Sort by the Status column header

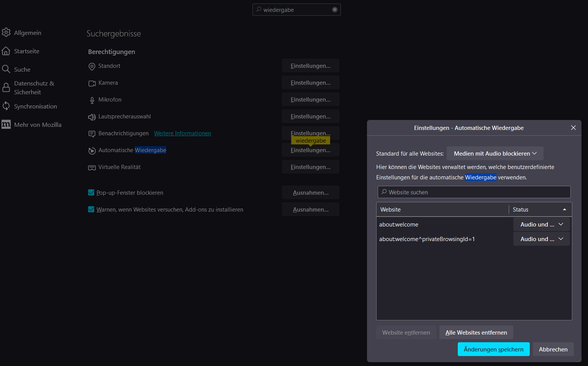pos(540,209)
